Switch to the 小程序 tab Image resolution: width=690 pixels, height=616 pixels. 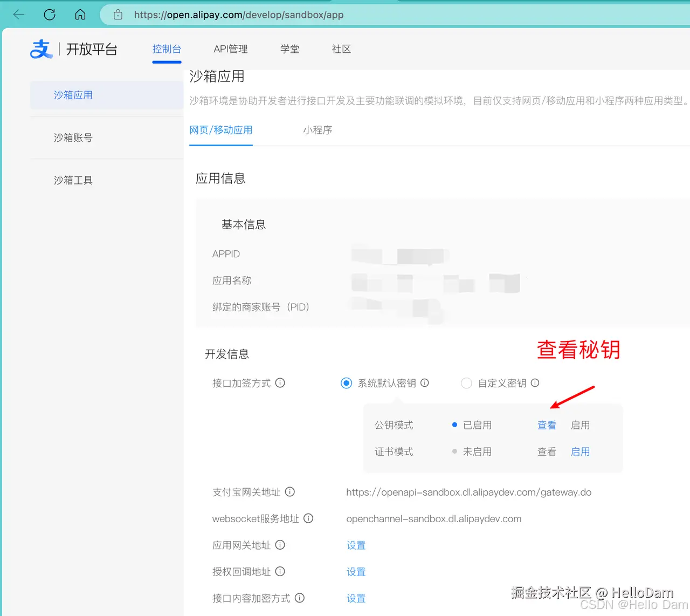pos(318,130)
